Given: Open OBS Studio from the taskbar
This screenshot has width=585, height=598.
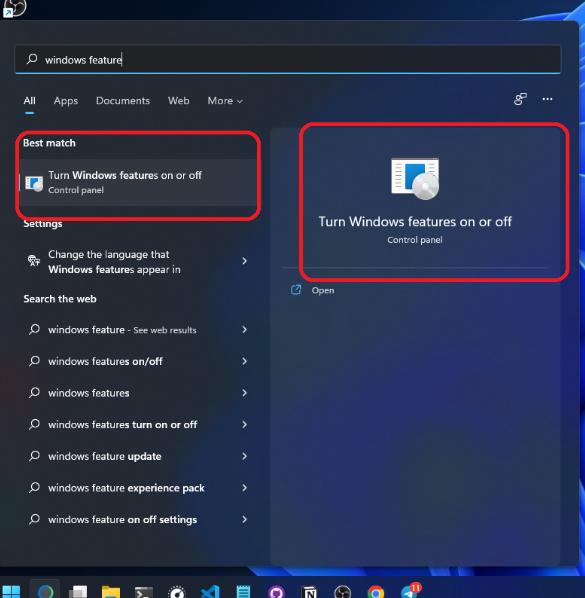Looking at the screenshot, I should click(342, 592).
